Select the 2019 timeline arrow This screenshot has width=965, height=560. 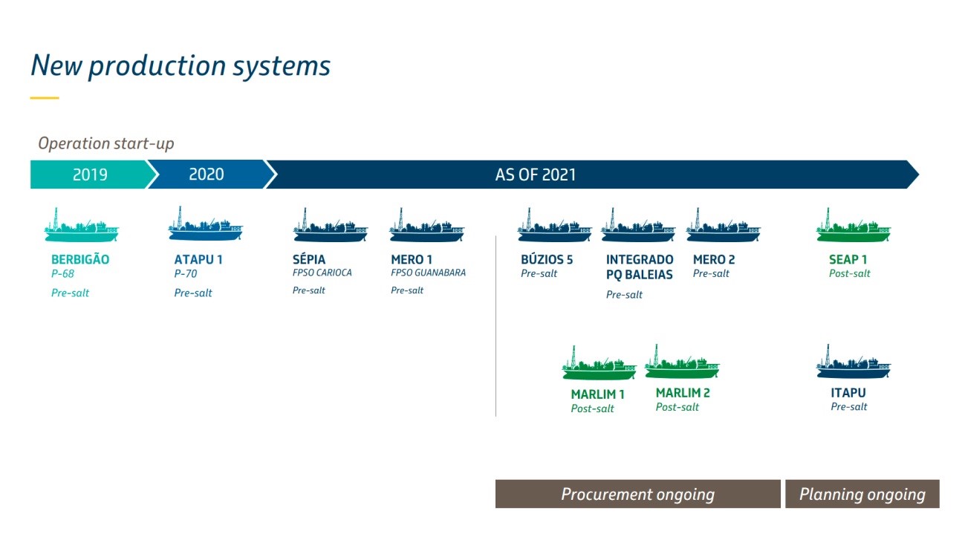(94, 175)
